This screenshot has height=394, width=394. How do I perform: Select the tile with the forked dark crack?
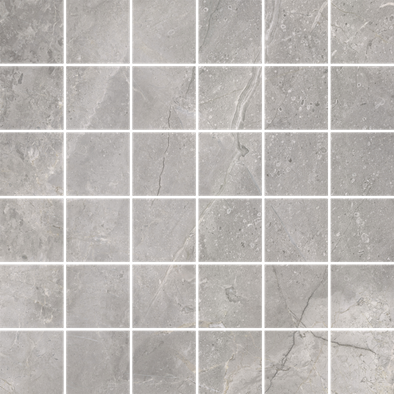point(297,296)
